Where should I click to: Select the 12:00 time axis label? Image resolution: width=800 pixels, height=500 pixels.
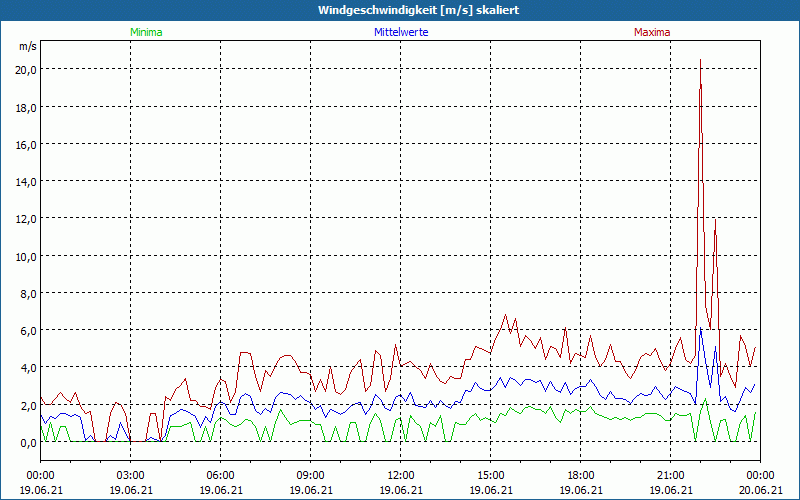(x=400, y=475)
